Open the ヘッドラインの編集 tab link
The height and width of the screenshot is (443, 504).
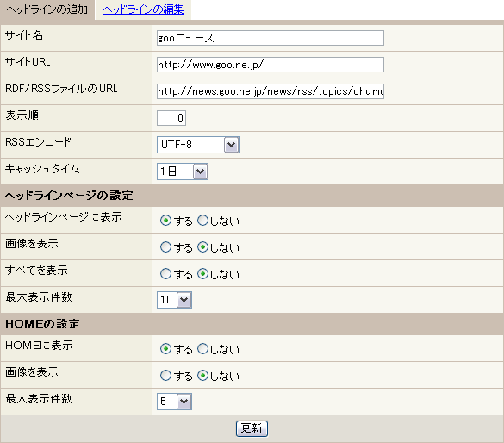pyautogui.click(x=143, y=9)
